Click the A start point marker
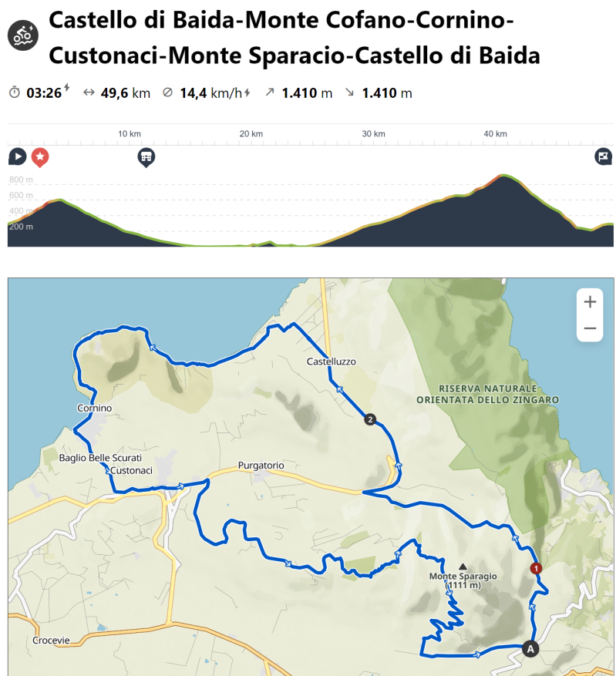616x676 pixels. pos(530,648)
